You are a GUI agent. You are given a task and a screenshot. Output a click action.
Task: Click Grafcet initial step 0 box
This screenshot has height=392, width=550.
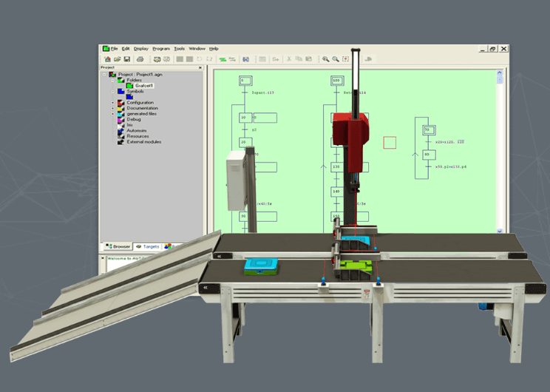242,80
